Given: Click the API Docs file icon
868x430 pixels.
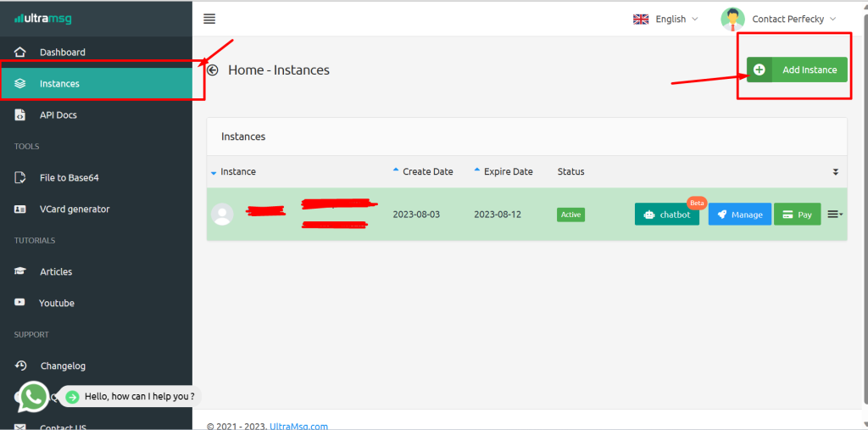Looking at the screenshot, I should coord(20,115).
